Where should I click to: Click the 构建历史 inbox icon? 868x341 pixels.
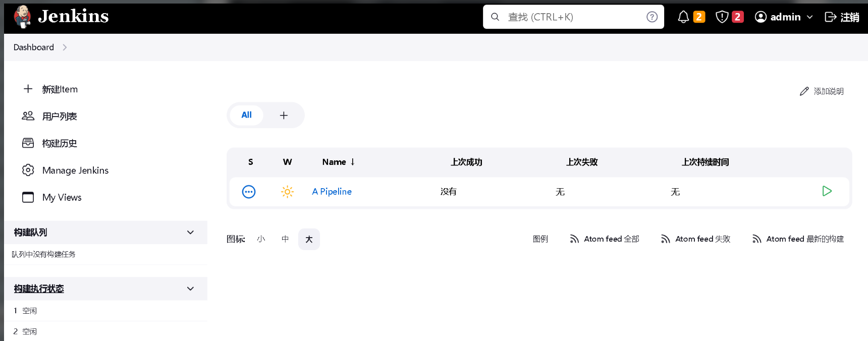click(x=28, y=143)
